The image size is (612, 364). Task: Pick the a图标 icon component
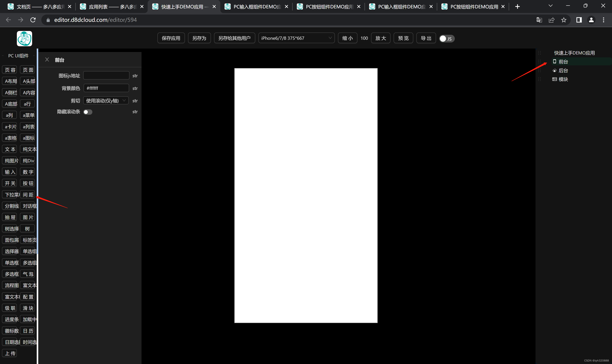click(28, 138)
